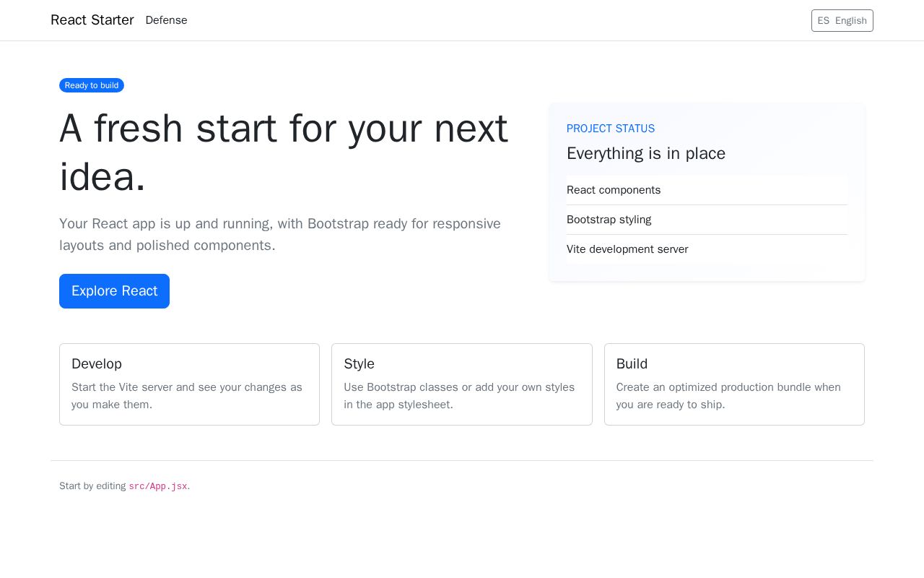Select the Vite development server list item
The image size is (924, 578).
pos(707,249)
